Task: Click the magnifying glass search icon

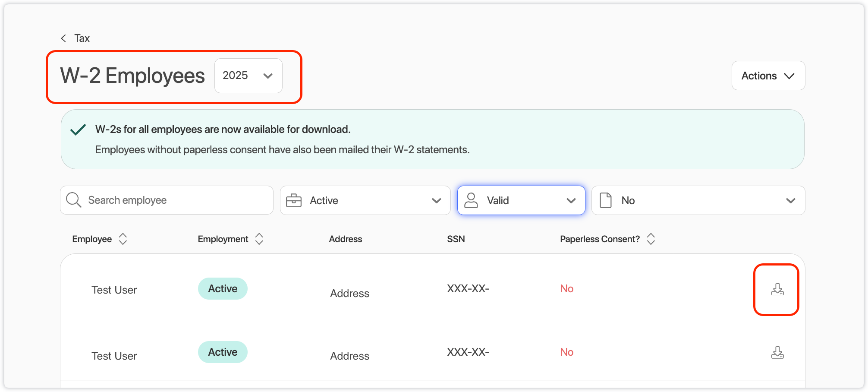Action: [73, 200]
